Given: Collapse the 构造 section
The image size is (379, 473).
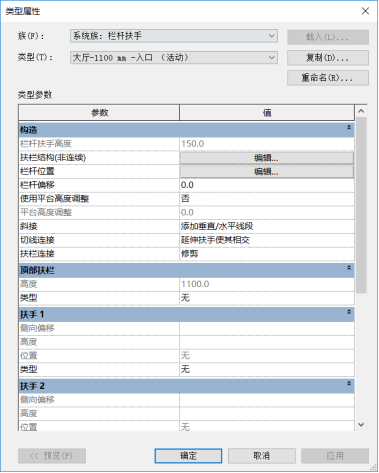Looking at the screenshot, I should tap(349, 127).
